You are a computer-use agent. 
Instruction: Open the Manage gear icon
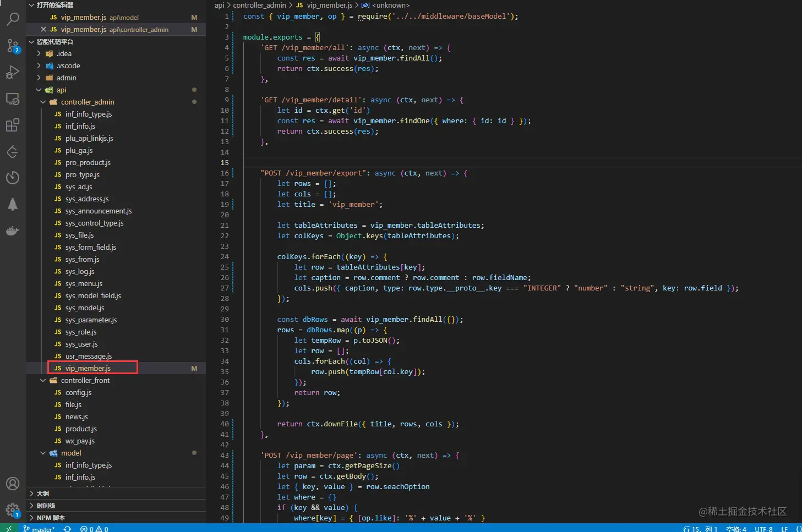tap(12, 510)
